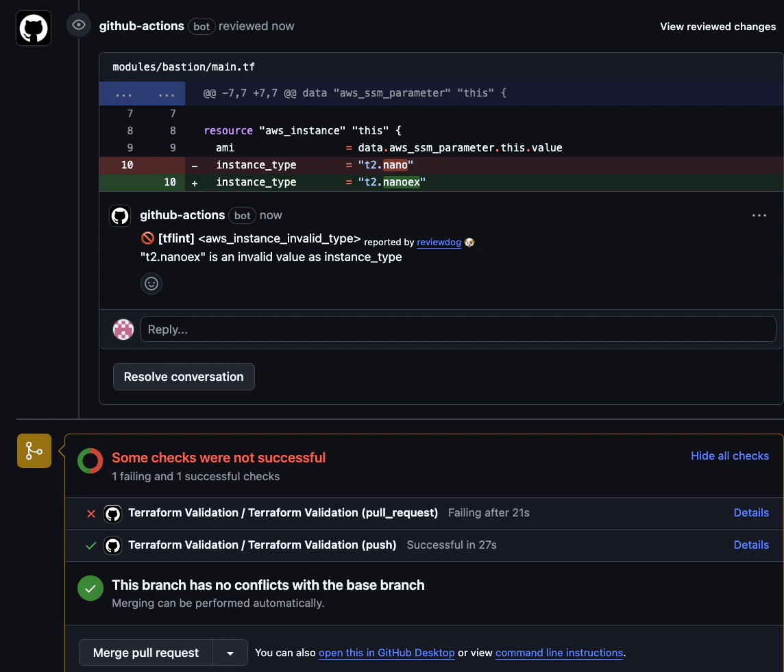Click '1 failing and 1 successful checks' text
Screen dimensions: 784x672
[x=195, y=476]
